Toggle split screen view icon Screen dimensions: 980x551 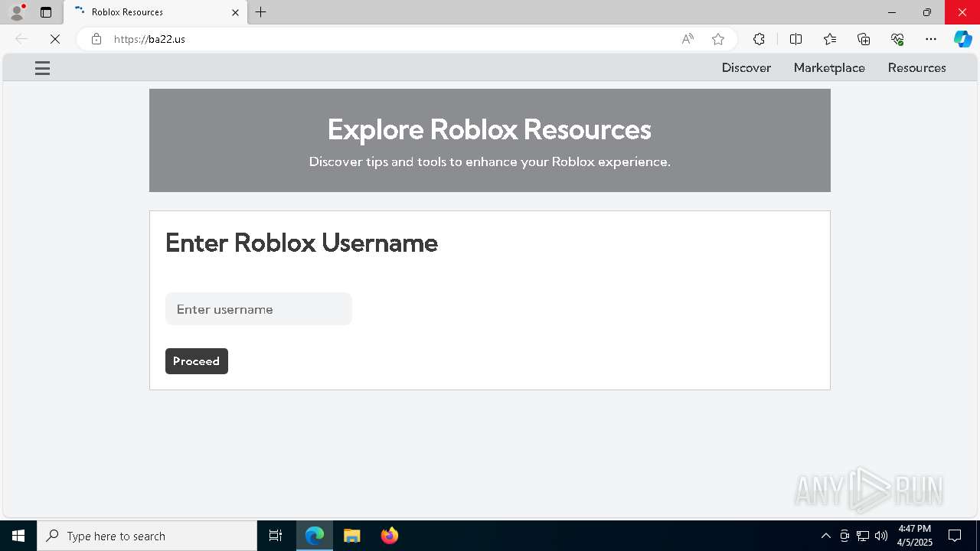point(795,39)
